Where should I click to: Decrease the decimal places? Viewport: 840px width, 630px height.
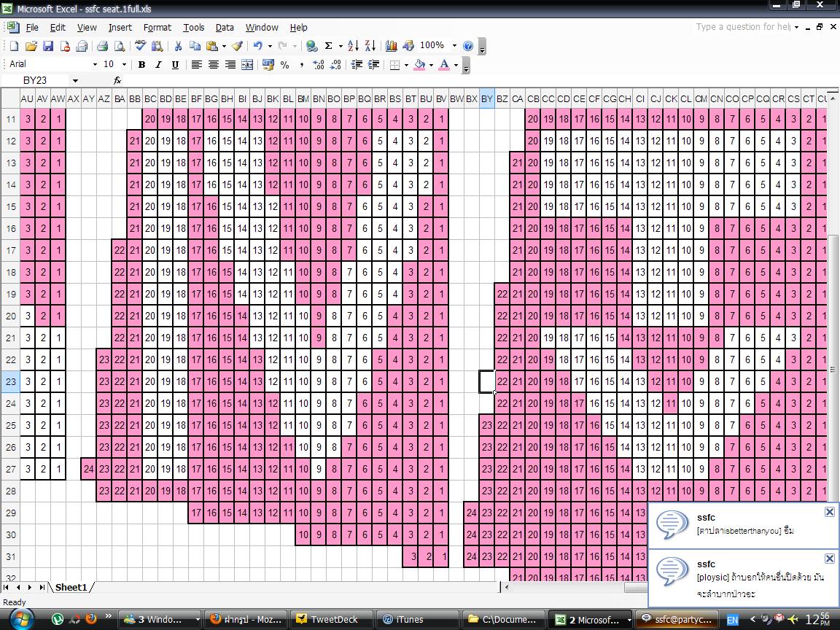click(336, 65)
